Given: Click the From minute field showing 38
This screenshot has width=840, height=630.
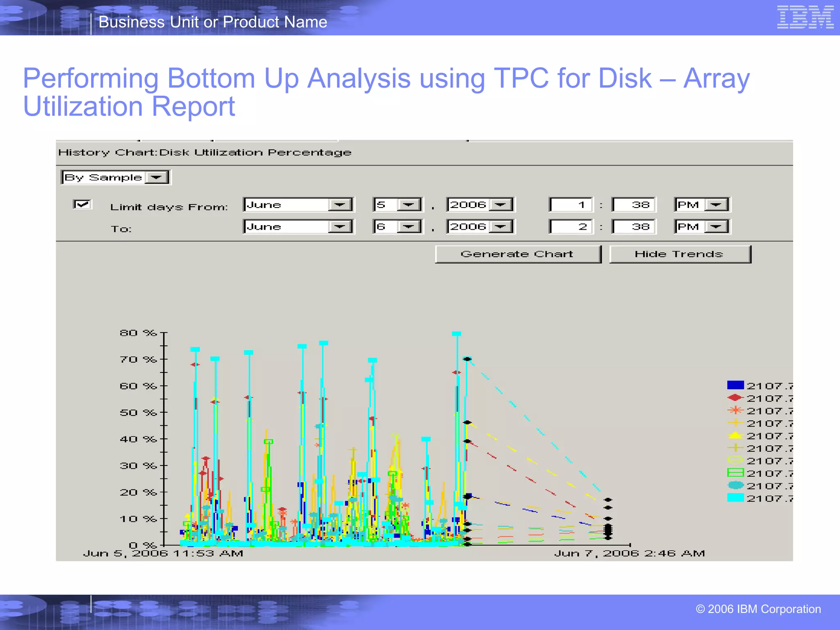Looking at the screenshot, I should tap(634, 205).
